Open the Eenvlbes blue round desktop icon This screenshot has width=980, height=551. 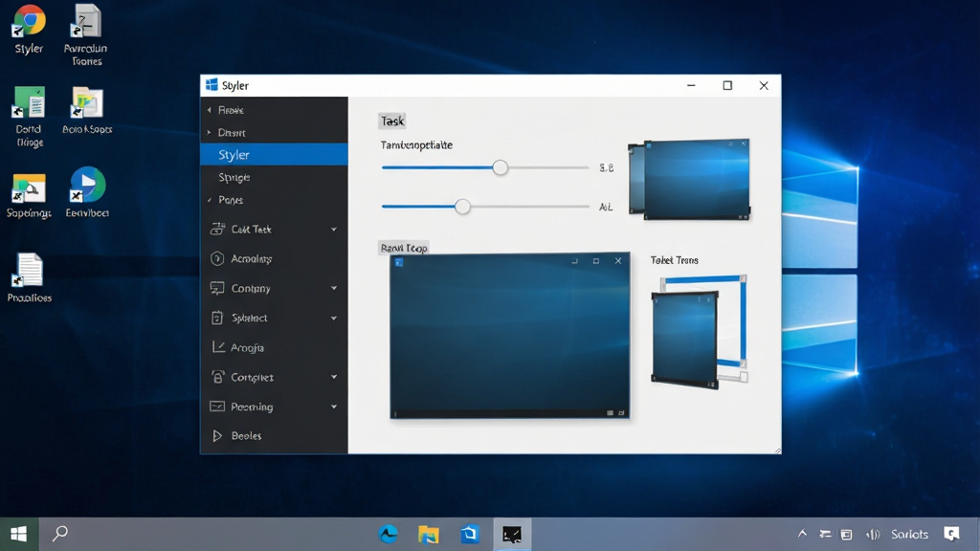[x=87, y=185]
